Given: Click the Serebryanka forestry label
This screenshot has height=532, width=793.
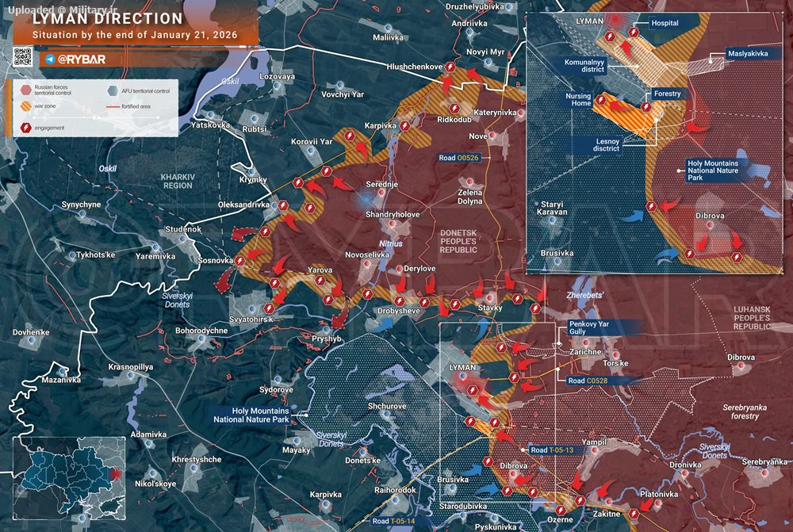Looking at the screenshot, I should 745,411.
